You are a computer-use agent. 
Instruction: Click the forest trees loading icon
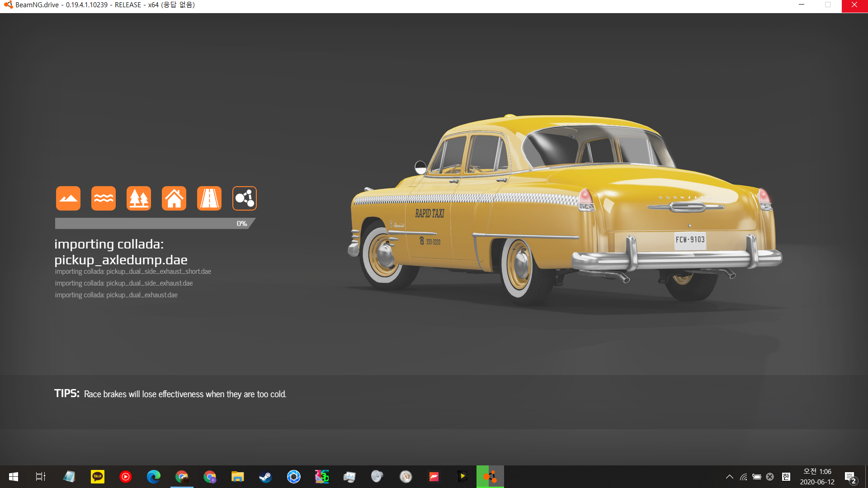tap(139, 198)
